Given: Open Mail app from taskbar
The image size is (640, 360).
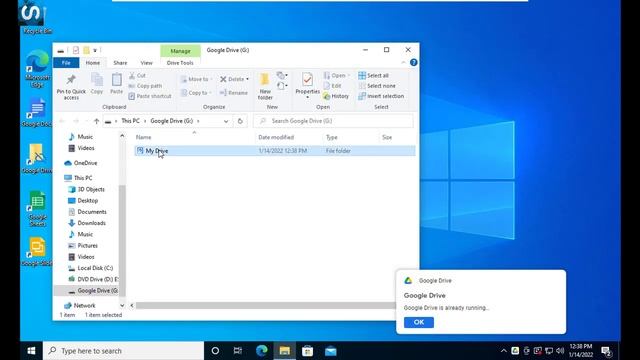Looking at the screenshot, I should (x=331, y=351).
